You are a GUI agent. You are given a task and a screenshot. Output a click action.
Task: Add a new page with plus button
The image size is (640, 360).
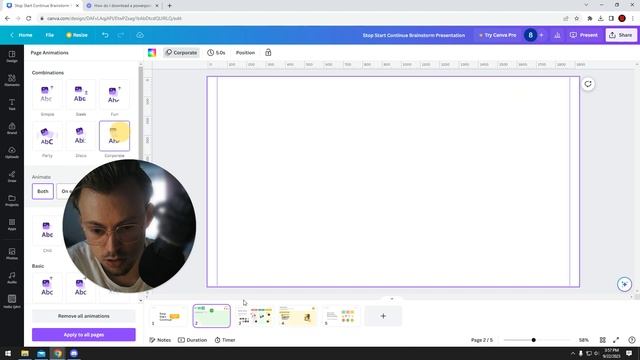[383, 316]
